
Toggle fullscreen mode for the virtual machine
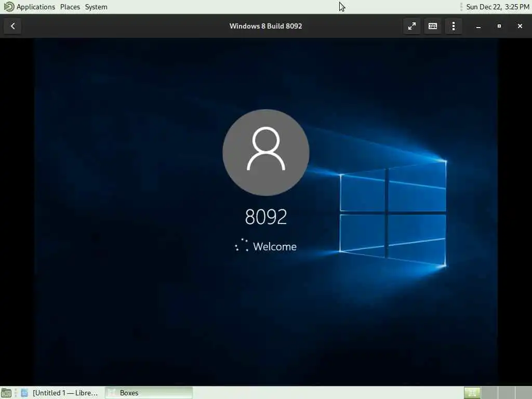point(412,26)
